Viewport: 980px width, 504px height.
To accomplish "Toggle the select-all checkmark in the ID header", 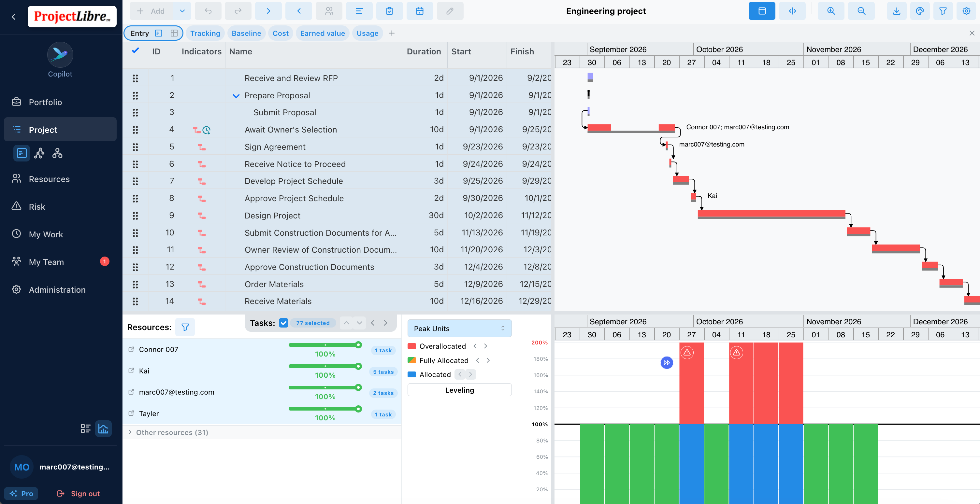I will (x=136, y=50).
